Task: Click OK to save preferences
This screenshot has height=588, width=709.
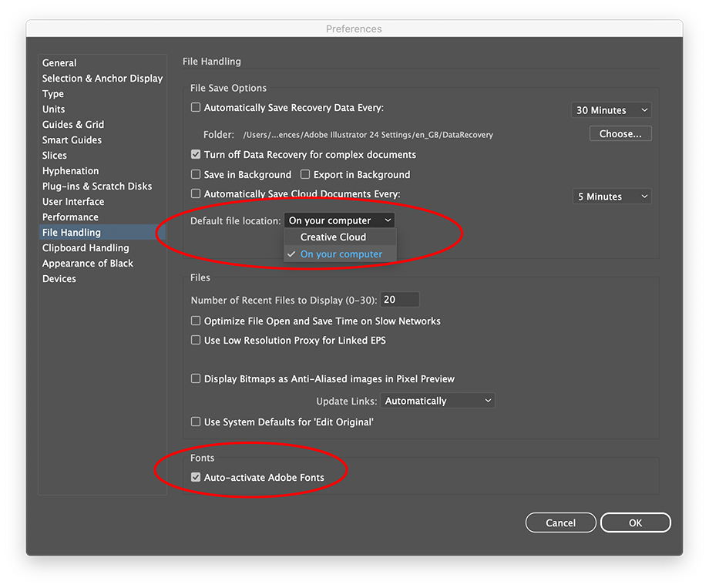Action: point(635,522)
